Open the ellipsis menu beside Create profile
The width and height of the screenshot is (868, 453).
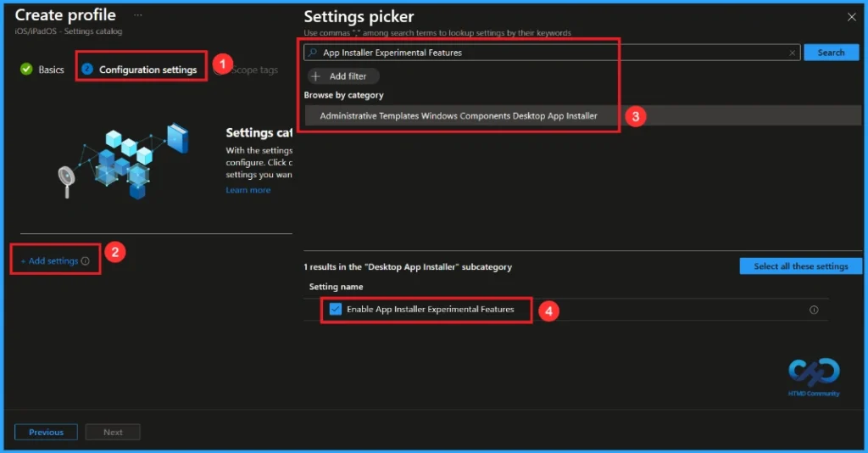(138, 15)
